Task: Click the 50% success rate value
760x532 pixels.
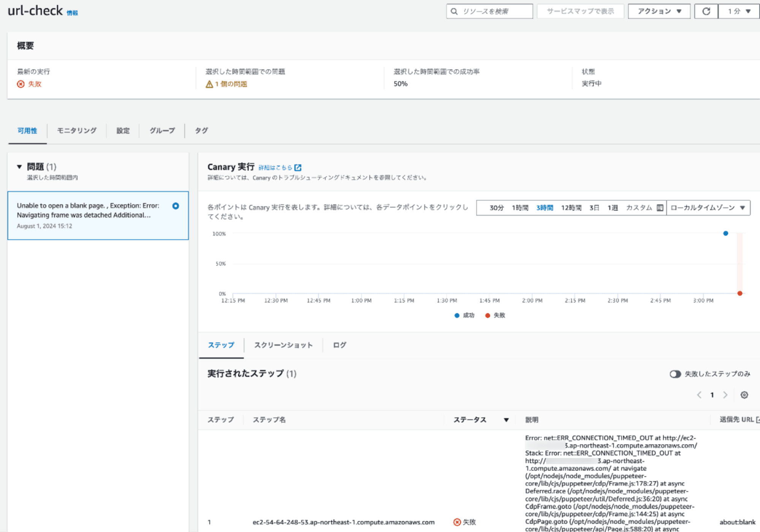Action: 401,84
